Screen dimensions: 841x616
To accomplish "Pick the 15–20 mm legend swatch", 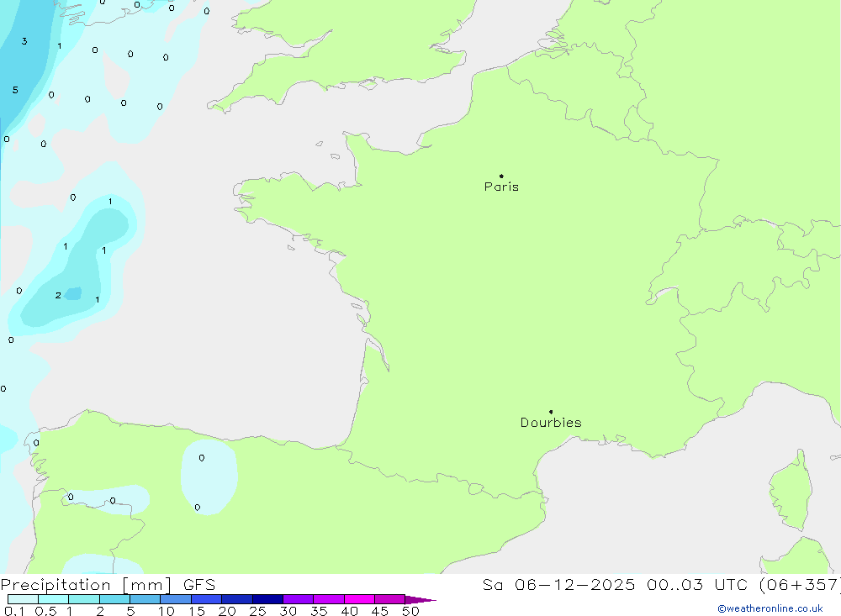I will tap(207, 599).
